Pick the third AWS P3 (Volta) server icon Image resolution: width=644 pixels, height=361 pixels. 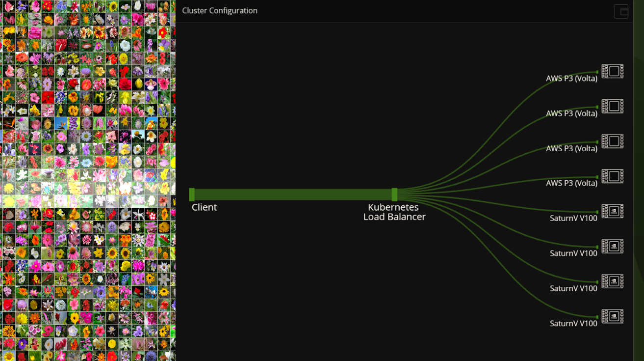coord(613,141)
